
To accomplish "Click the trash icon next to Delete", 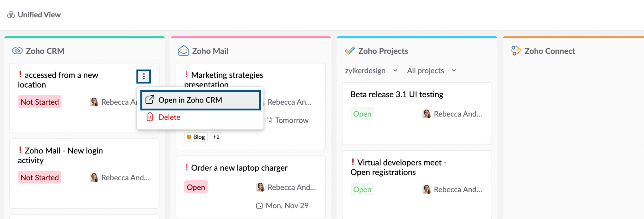I will (150, 117).
